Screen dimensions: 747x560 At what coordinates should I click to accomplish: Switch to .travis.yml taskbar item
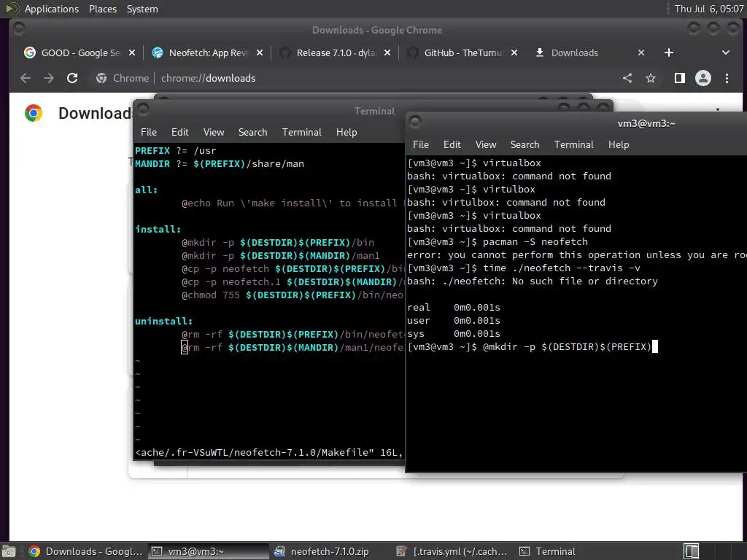(x=452, y=551)
